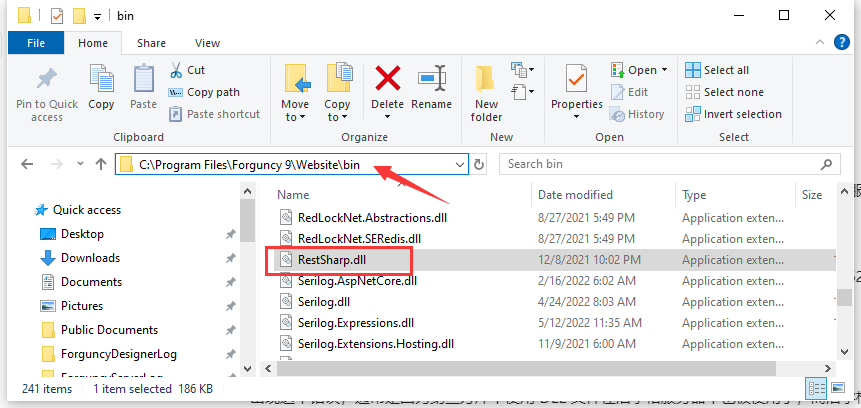This screenshot has width=861, height=408.
Task: Select the RestSharp.dll file
Action: [x=332, y=260]
